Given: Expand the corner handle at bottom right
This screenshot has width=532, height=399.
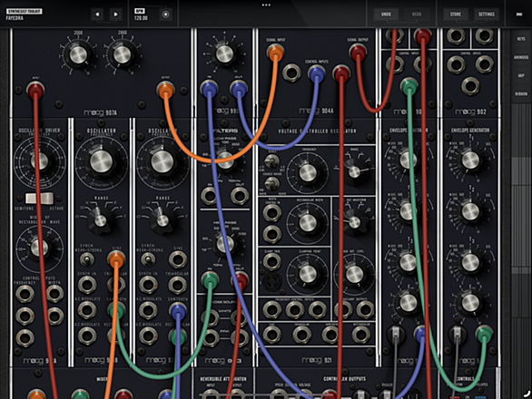Looking at the screenshot, I should 527,394.
